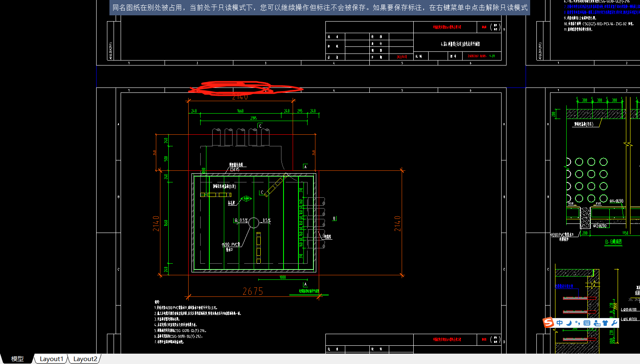Open the wrench toolbox icon on IME bar

point(614,323)
